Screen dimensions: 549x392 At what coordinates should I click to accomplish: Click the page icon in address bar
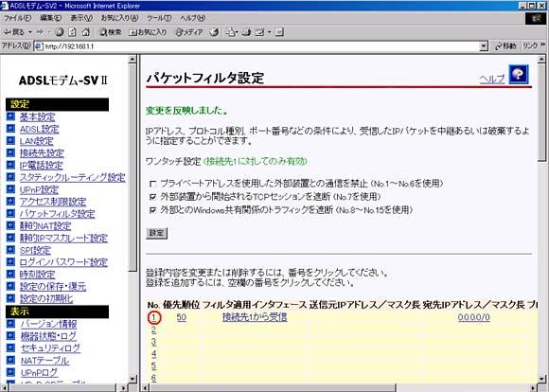coord(39,46)
